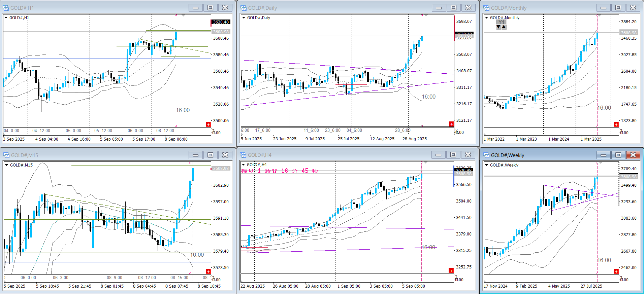The image size is (644, 294).
Task: Close the GOLD#,H4 chart window
Action: 468,154
